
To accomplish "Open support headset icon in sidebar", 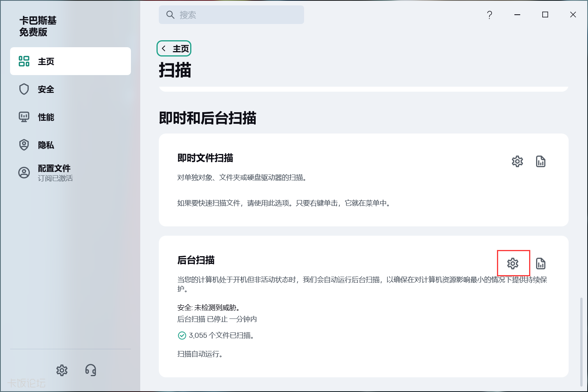I will (x=91, y=370).
